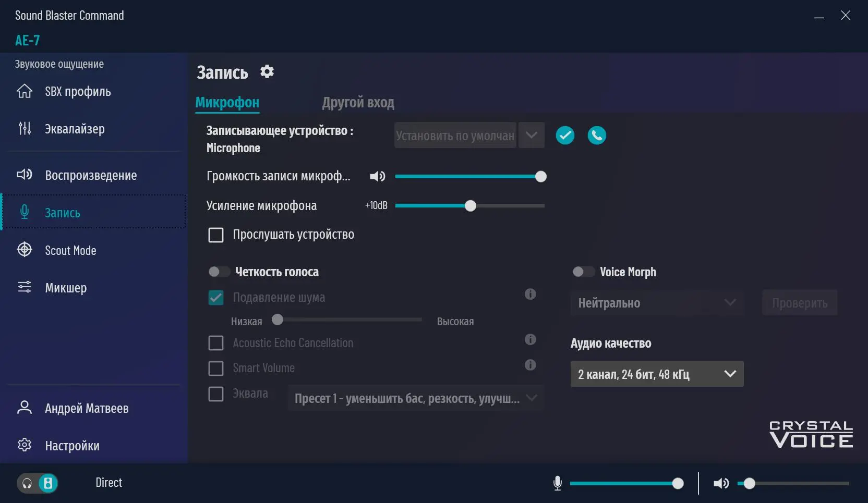This screenshot has width=868, height=503.
Task: Open the Нейтрально voice morph dropdown
Action: click(x=657, y=303)
